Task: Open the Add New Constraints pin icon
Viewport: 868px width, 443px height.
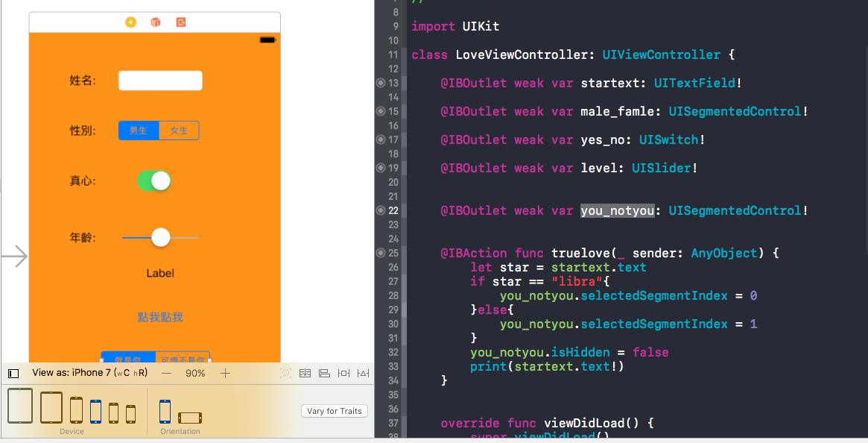Action: (x=343, y=373)
